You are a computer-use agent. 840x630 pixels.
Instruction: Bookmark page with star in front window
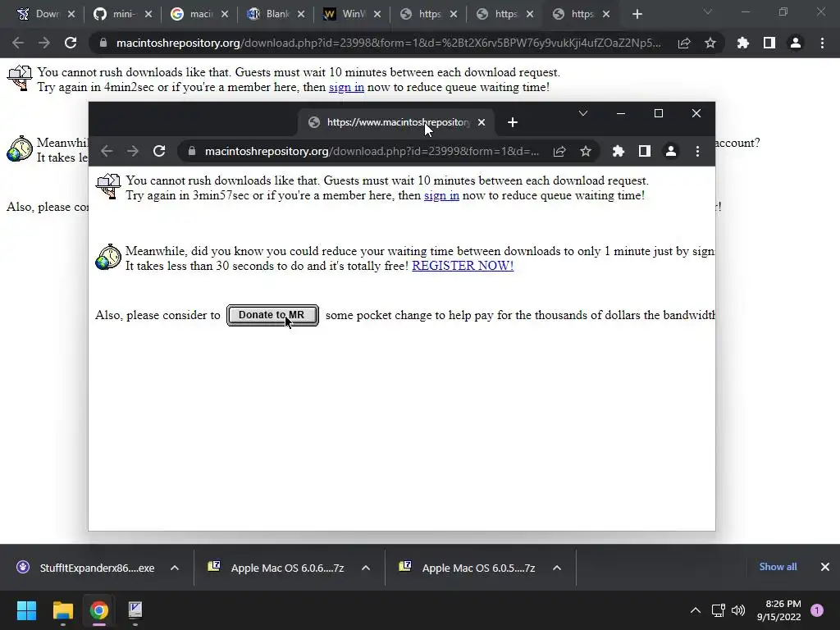point(586,151)
